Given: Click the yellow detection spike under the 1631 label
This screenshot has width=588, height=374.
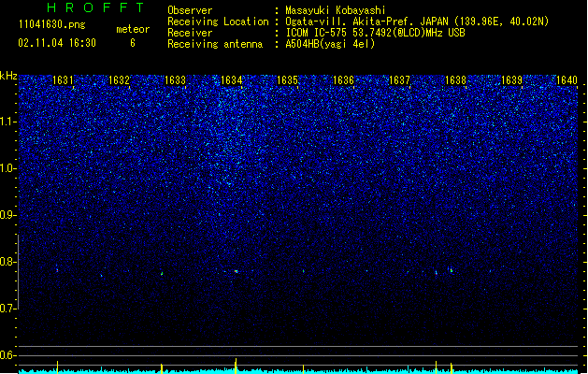Looking at the screenshot, I should [x=57, y=367].
